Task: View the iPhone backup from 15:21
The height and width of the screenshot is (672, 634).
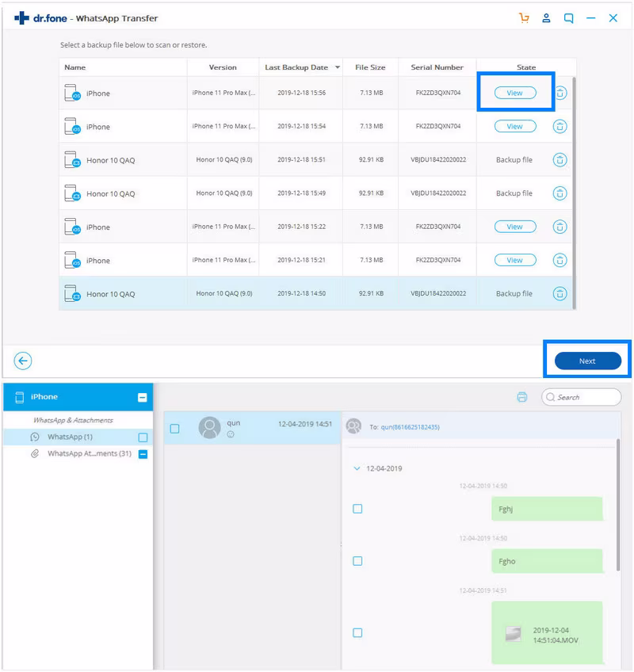Action: point(515,260)
